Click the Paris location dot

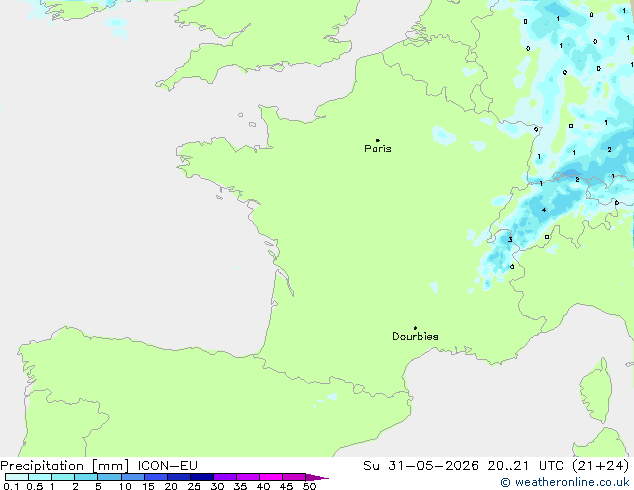[378, 140]
